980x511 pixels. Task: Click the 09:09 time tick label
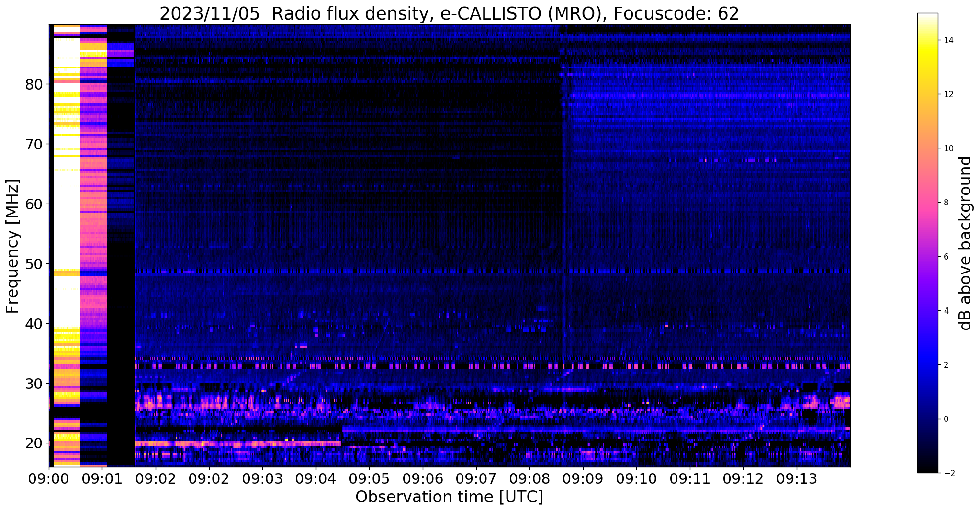coord(583,478)
